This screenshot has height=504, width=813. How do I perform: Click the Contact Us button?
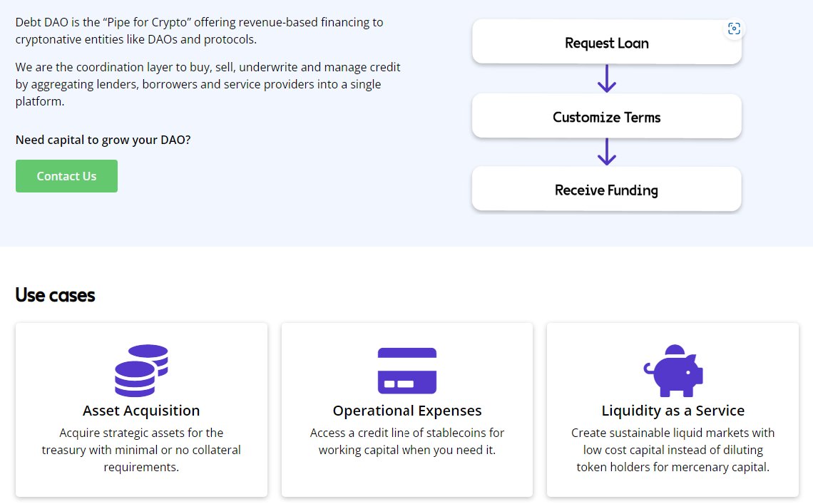click(x=66, y=176)
